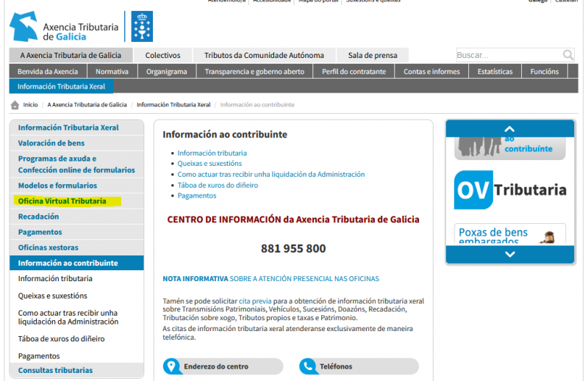This screenshot has height=381, width=588.
Task: Click the OV Tributaria banner logo
Action: click(x=510, y=190)
